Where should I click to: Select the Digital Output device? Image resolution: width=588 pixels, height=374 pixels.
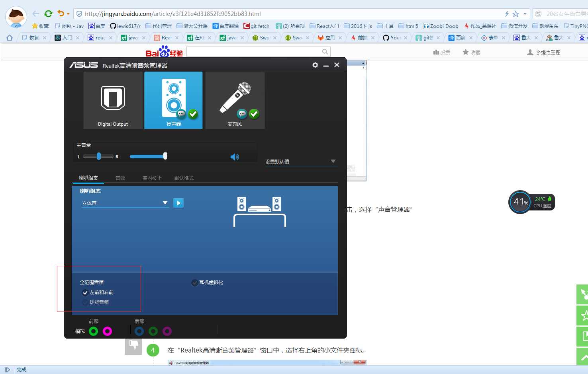click(x=113, y=100)
